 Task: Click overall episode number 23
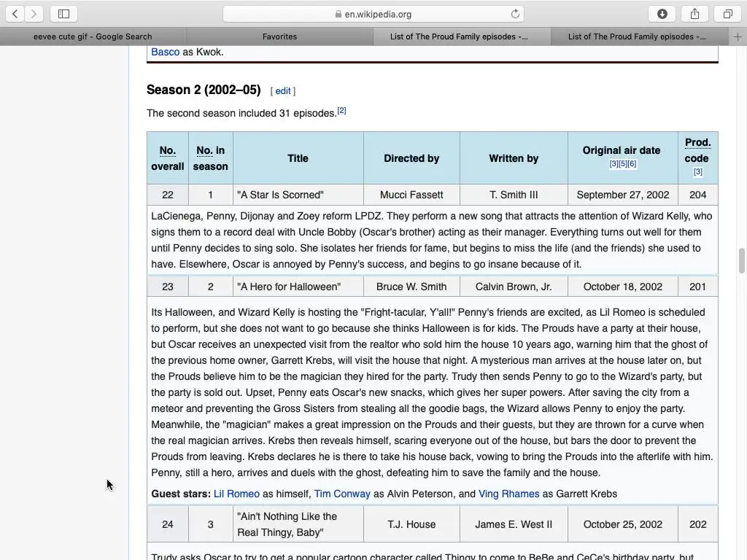coord(168,287)
